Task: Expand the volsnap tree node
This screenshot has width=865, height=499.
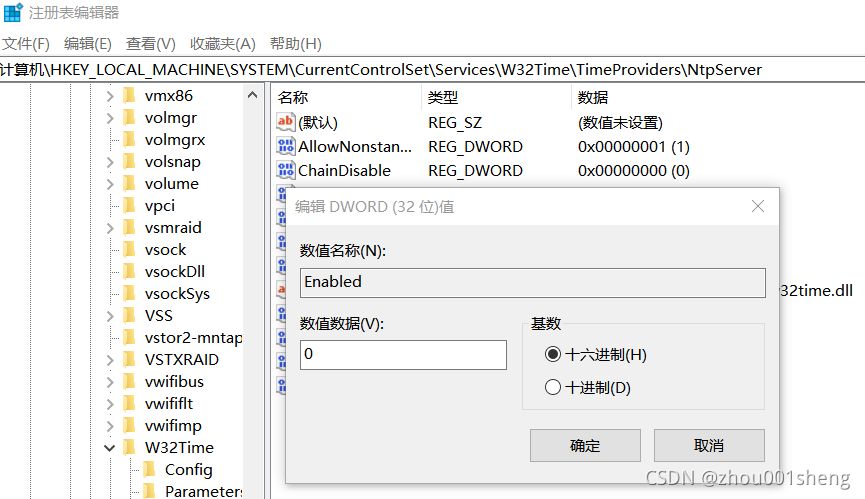Action: (110, 162)
